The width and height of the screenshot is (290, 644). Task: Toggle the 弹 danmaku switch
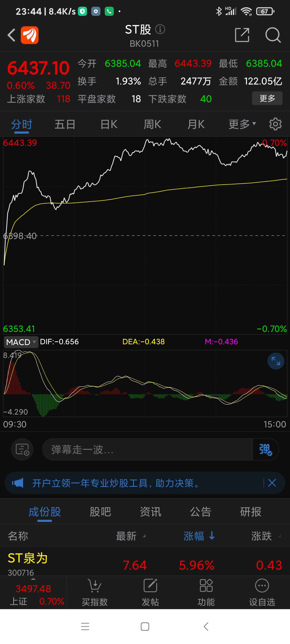point(265,449)
